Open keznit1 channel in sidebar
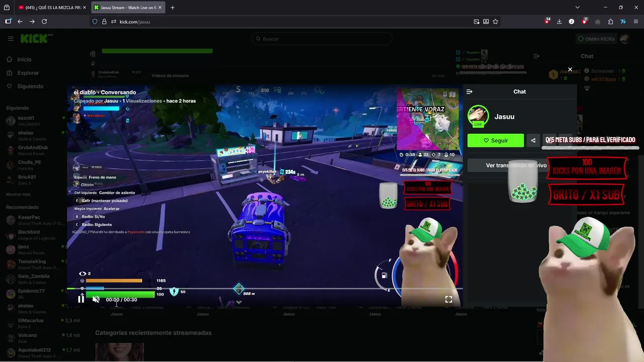This screenshot has width=644, height=362. (x=34, y=121)
